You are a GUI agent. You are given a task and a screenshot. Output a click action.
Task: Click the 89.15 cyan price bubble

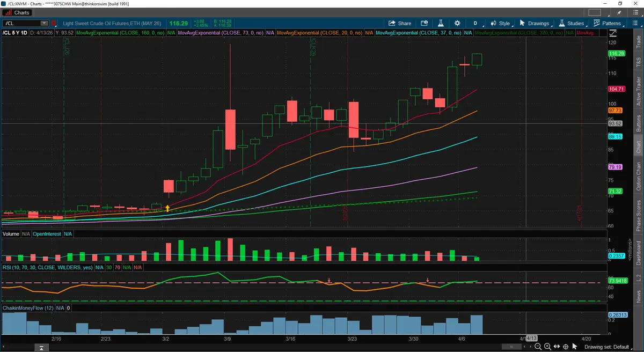615,137
